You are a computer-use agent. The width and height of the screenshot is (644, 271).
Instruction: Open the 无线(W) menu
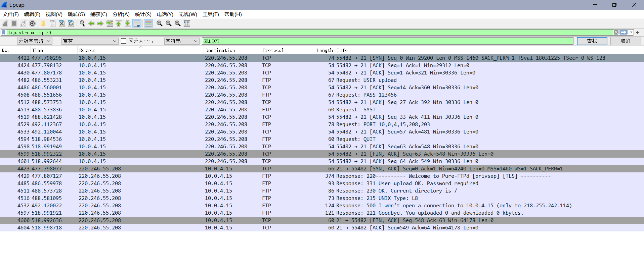coord(188,14)
